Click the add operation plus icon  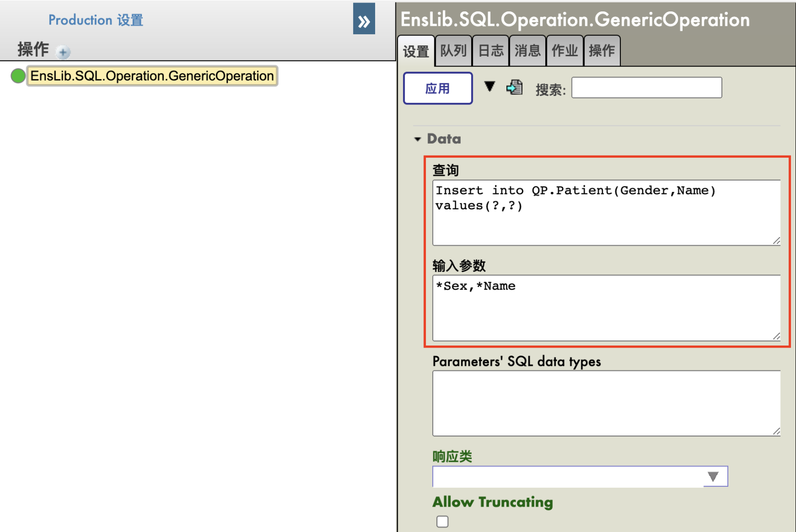pyautogui.click(x=63, y=52)
